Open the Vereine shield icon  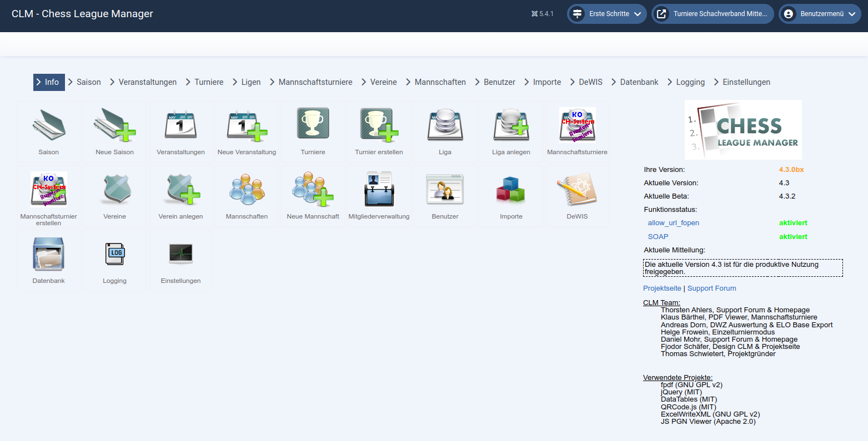[x=115, y=189]
